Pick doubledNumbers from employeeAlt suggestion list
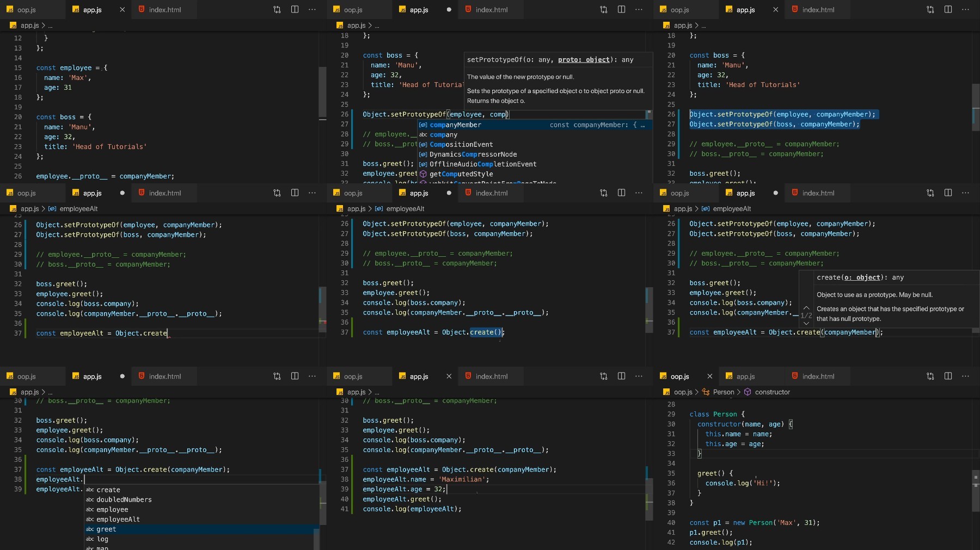The height and width of the screenshot is (550, 980). 201,500
